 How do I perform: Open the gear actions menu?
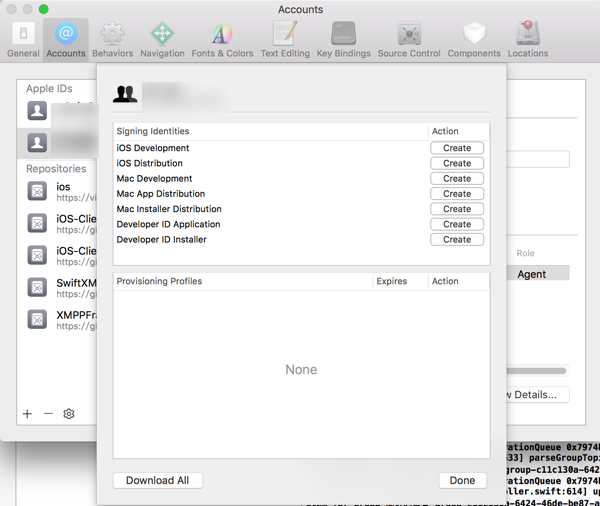pos(69,414)
